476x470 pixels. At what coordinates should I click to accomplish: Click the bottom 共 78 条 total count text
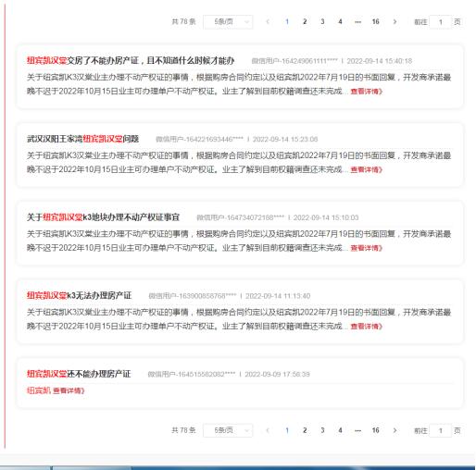click(x=183, y=430)
